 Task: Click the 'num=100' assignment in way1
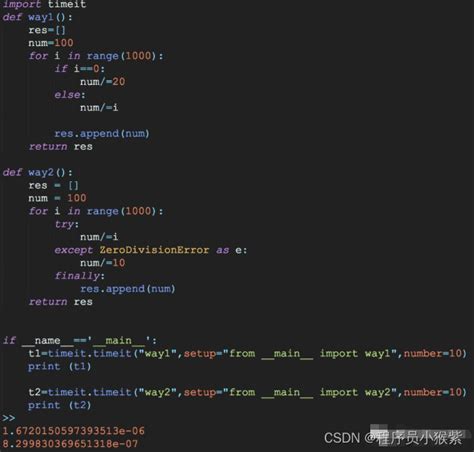(x=51, y=43)
